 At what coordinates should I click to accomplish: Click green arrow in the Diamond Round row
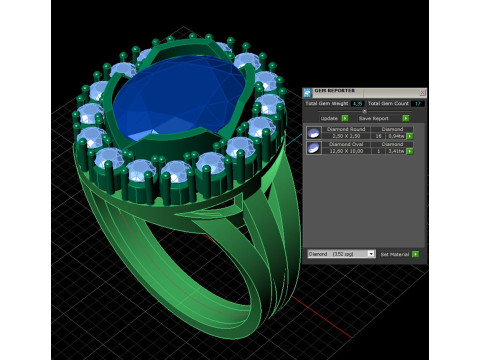pyautogui.click(x=410, y=136)
